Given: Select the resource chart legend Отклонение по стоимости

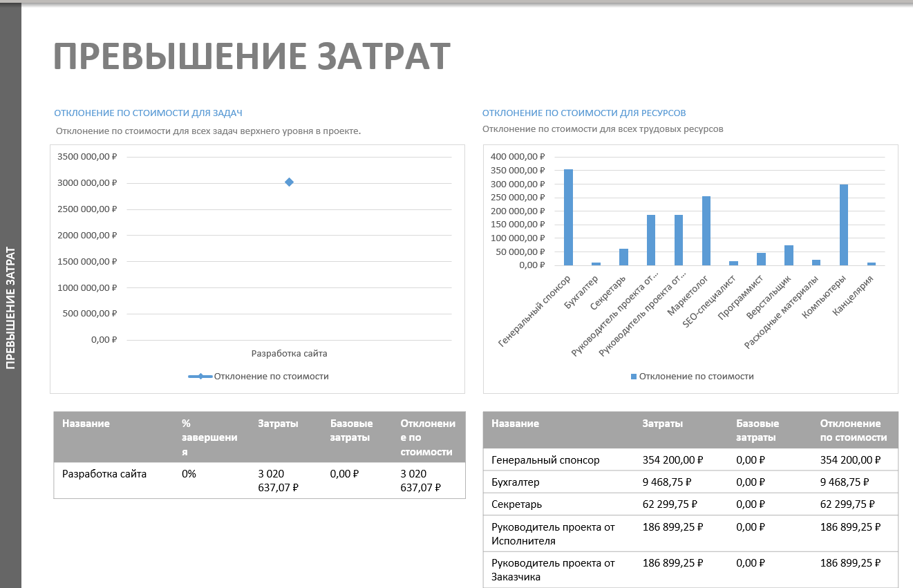Looking at the screenshot, I should [x=692, y=377].
